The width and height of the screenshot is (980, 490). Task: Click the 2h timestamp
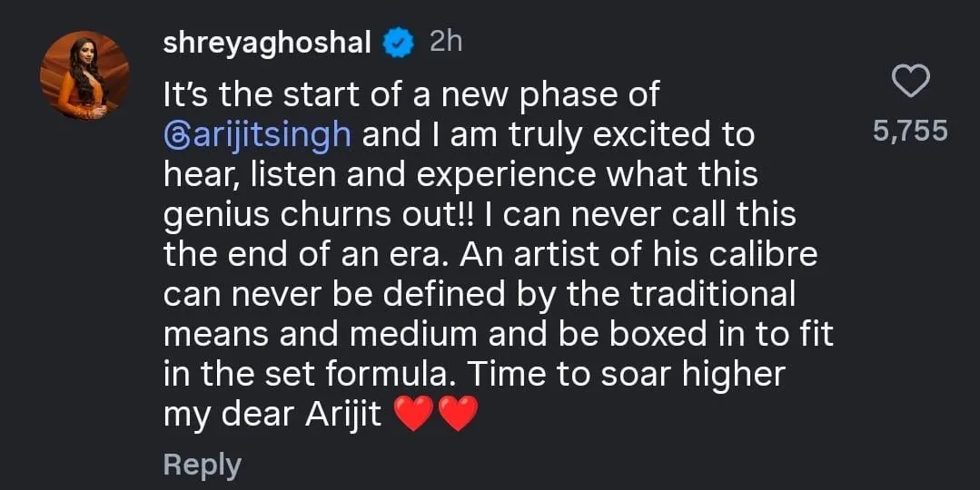coord(445,43)
